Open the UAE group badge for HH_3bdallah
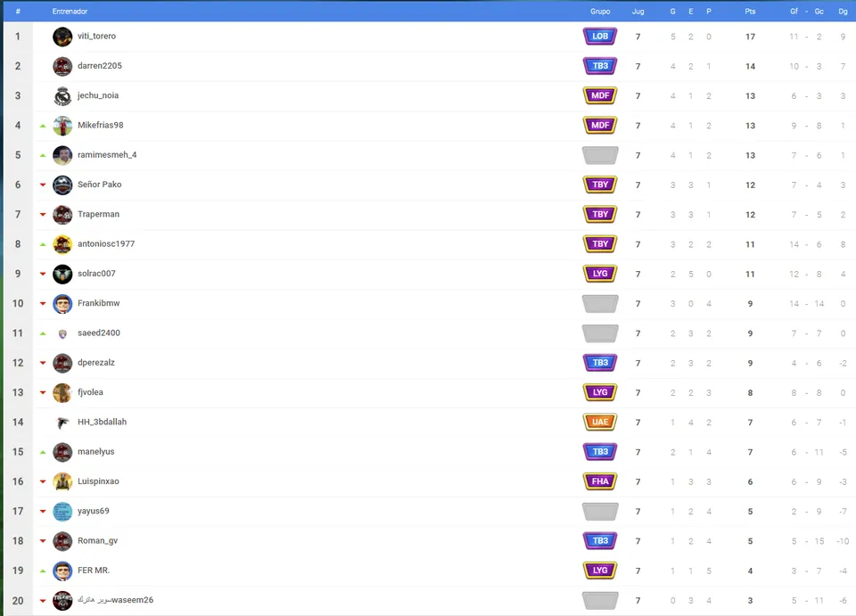The image size is (856, 616). [600, 422]
